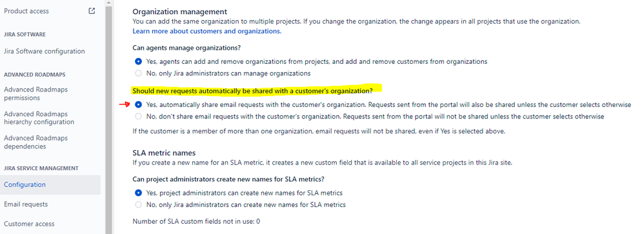
Task: Open Advanced Roadmaps hierarchy configuration
Action: click(39, 118)
